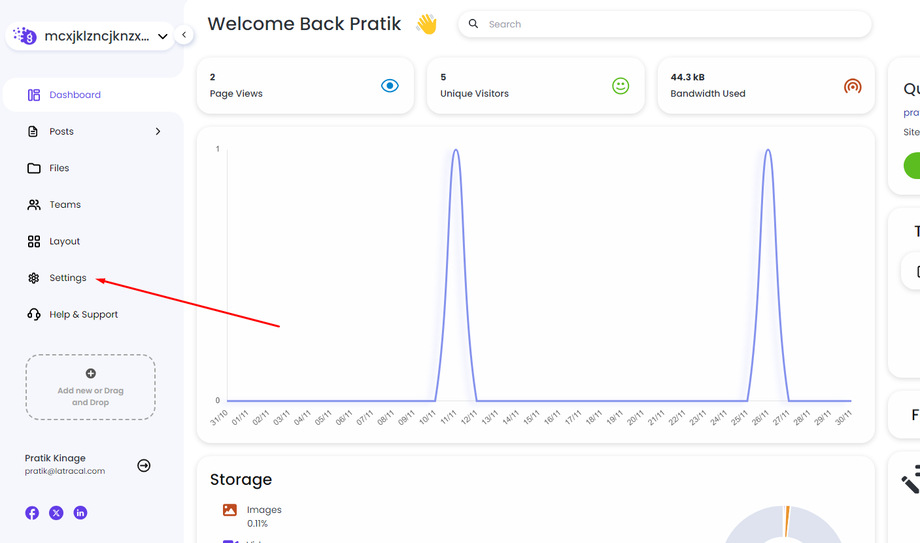
Task: Expand the Posts submenu chevron
Action: point(158,132)
